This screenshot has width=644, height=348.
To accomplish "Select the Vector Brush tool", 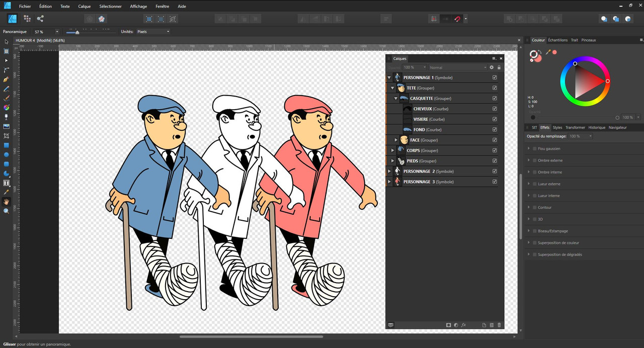I will tap(7, 98).
